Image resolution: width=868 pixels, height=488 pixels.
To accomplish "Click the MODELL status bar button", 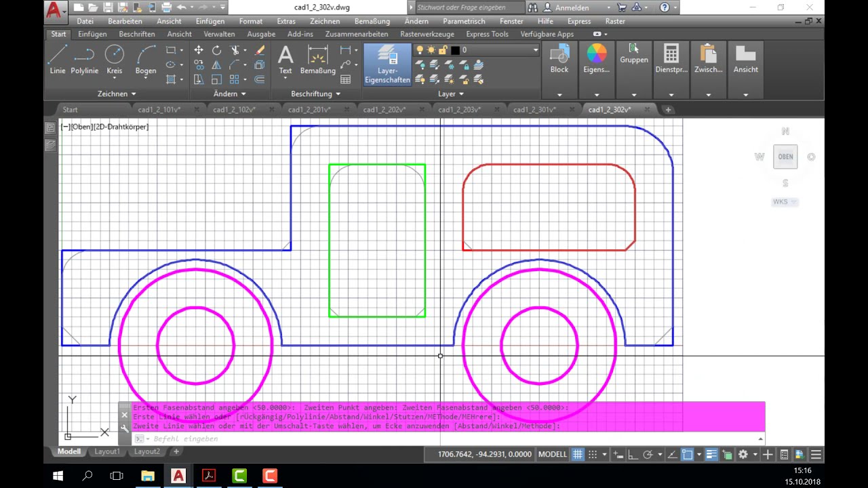I will point(552,455).
